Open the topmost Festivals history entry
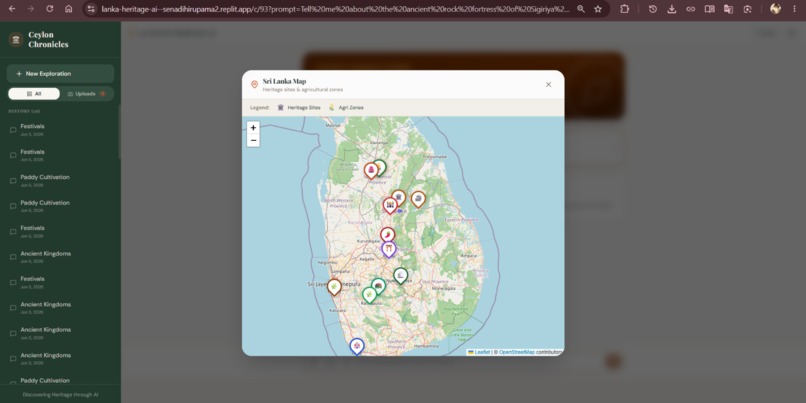The height and width of the screenshot is (403, 806). 61,130
